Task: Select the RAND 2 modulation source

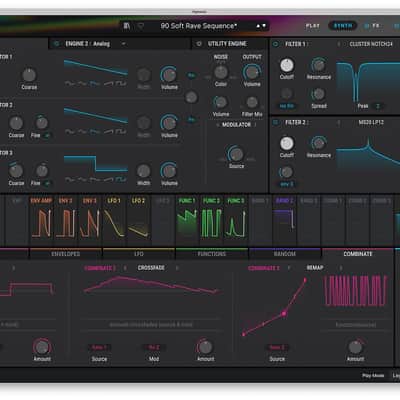Action: click(284, 220)
